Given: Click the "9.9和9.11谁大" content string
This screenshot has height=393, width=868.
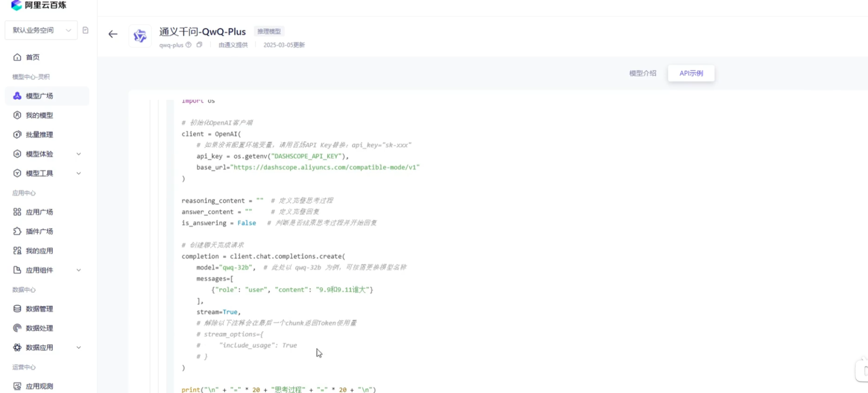Looking at the screenshot, I should click(x=342, y=290).
